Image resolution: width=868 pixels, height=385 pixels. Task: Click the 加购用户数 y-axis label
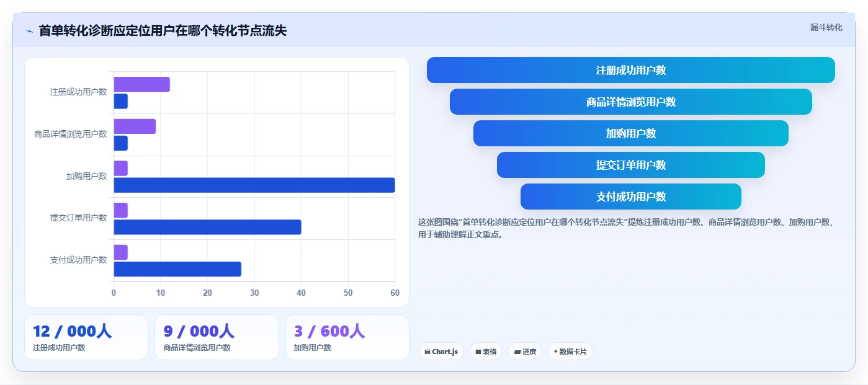(x=87, y=176)
